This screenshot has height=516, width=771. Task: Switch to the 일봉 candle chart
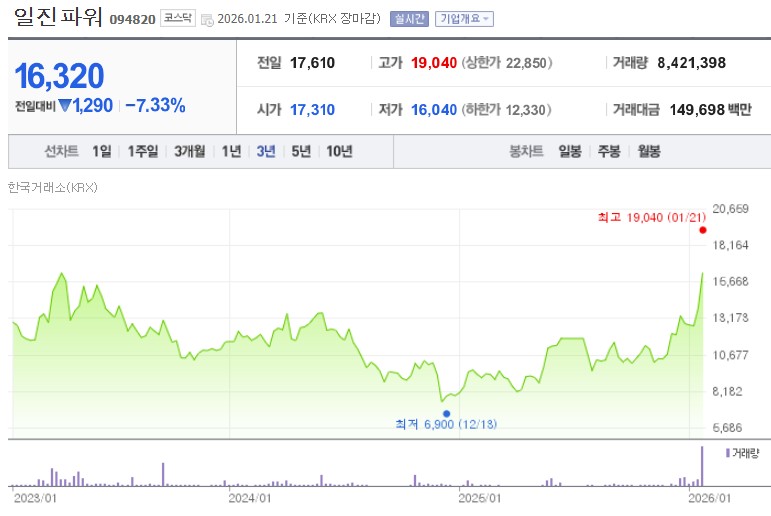[570, 151]
